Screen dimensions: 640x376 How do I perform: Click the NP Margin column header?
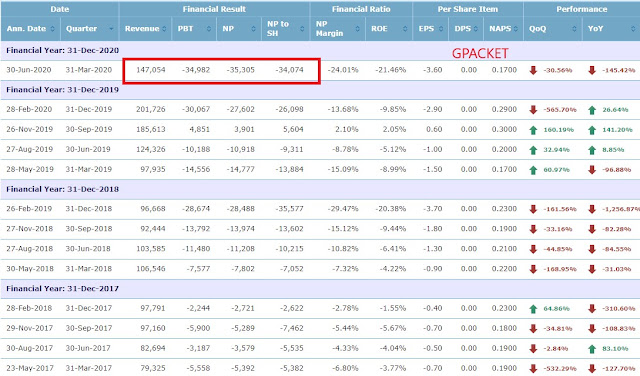[338, 29]
